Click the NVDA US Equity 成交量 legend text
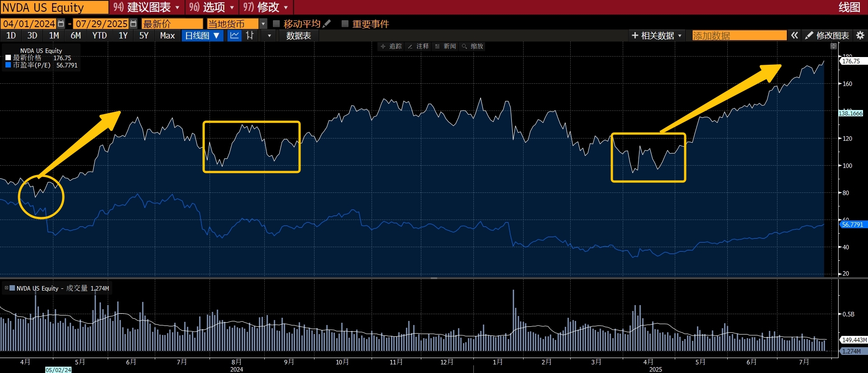Viewport: 868px width, 373px height. (x=52, y=288)
